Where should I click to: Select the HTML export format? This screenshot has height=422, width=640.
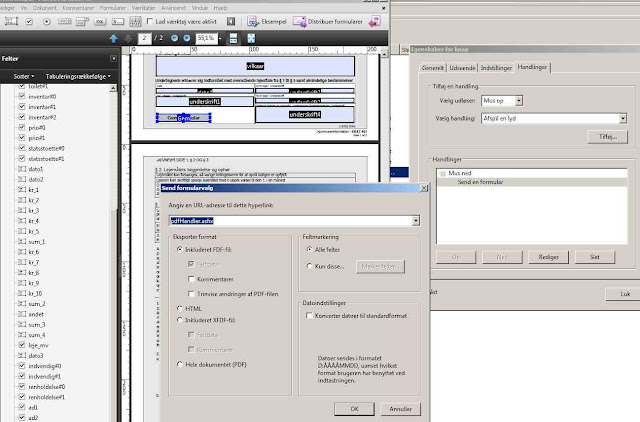tap(180, 308)
